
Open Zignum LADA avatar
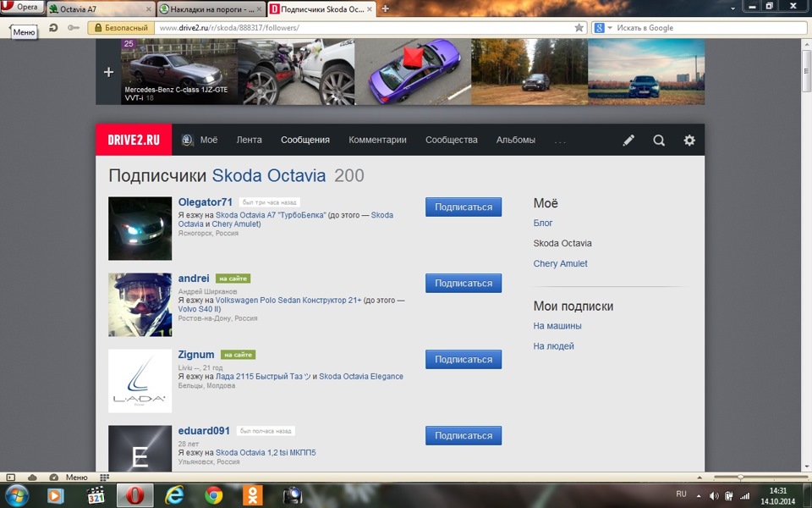(x=140, y=381)
